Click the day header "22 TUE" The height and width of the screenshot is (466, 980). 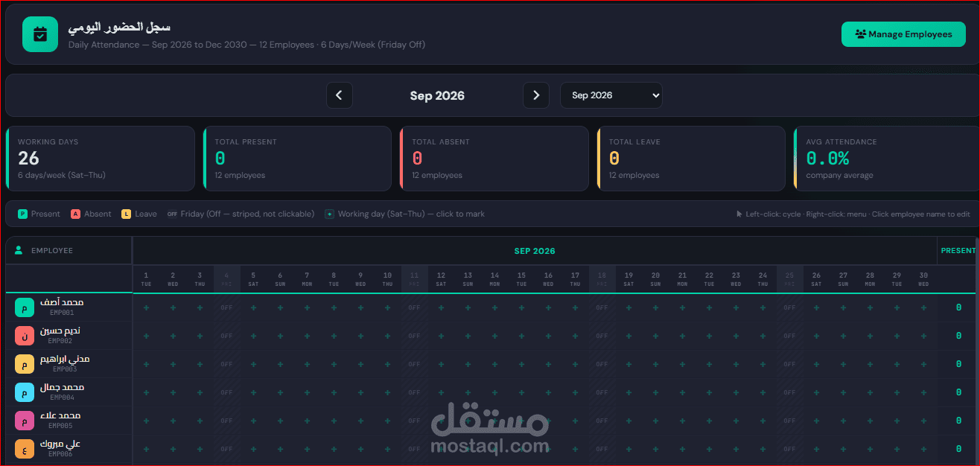point(709,279)
